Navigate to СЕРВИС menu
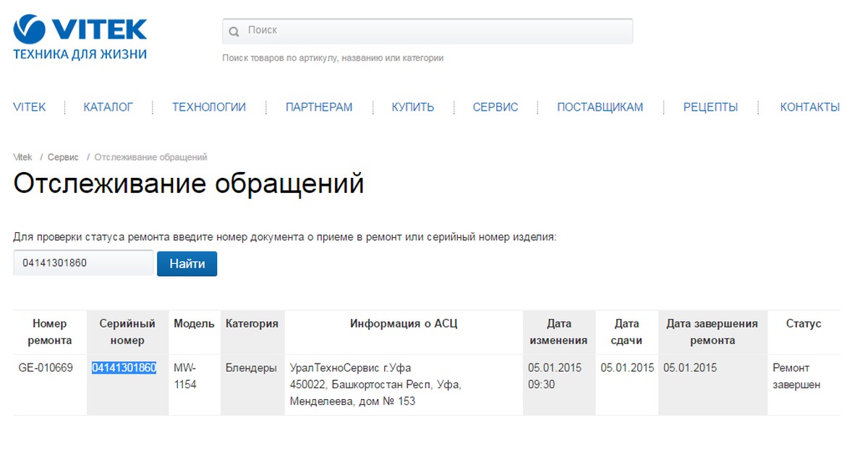The width and height of the screenshot is (868, 454). pos(495,107)
